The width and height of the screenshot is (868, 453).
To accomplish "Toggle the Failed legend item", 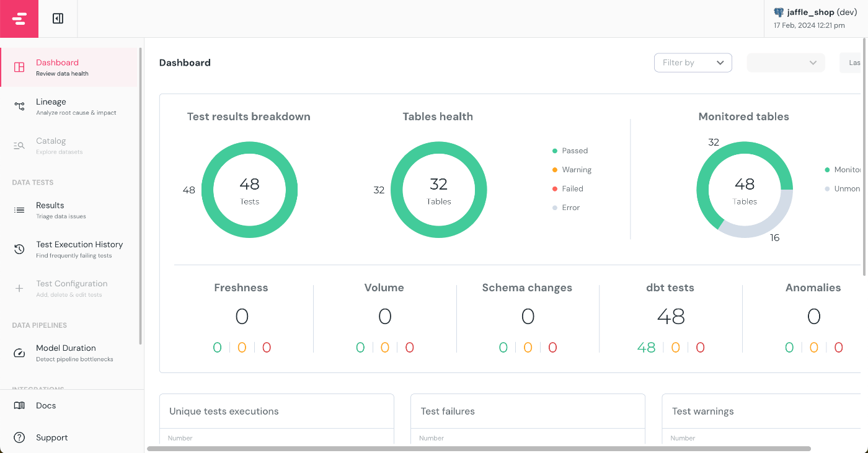I will click(x=567, y=188).
